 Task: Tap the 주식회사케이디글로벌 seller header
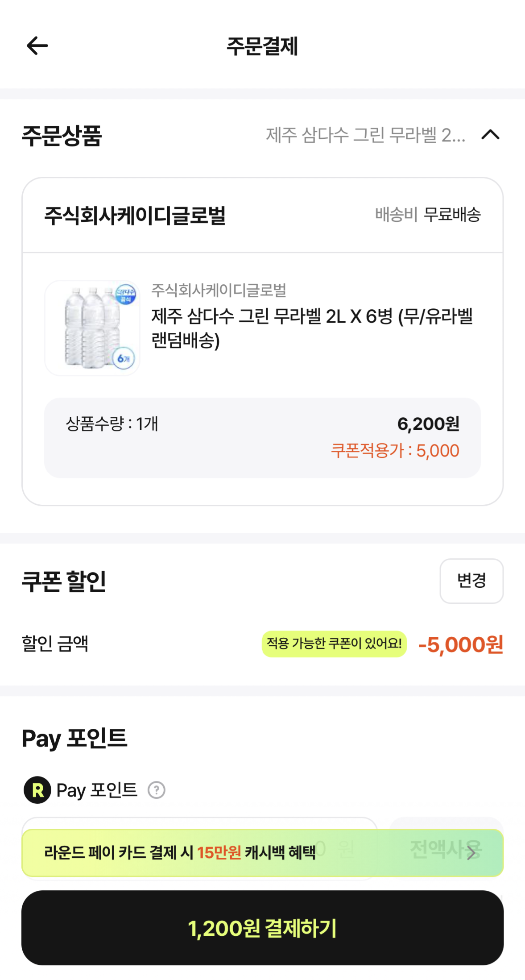tap(135, 216)
